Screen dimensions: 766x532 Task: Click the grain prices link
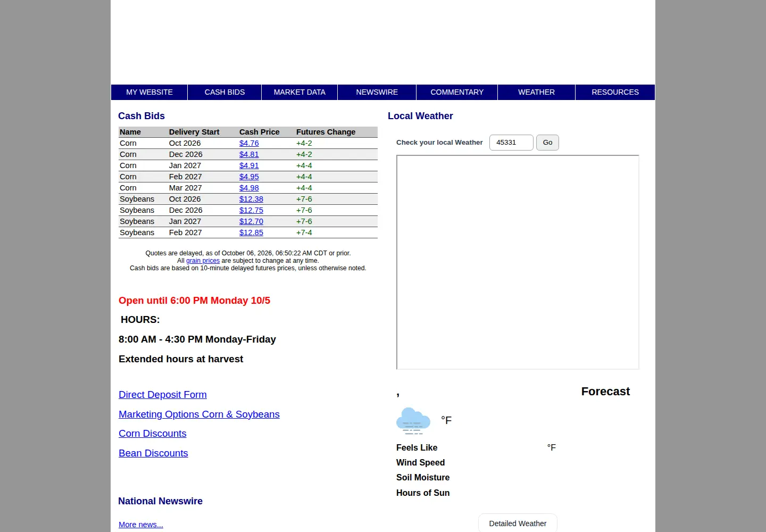[x=203, y=261]
